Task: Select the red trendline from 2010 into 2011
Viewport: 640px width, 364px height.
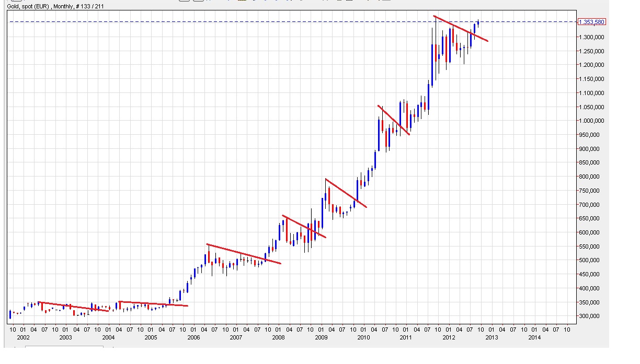Action: click(x=394, y=121)
